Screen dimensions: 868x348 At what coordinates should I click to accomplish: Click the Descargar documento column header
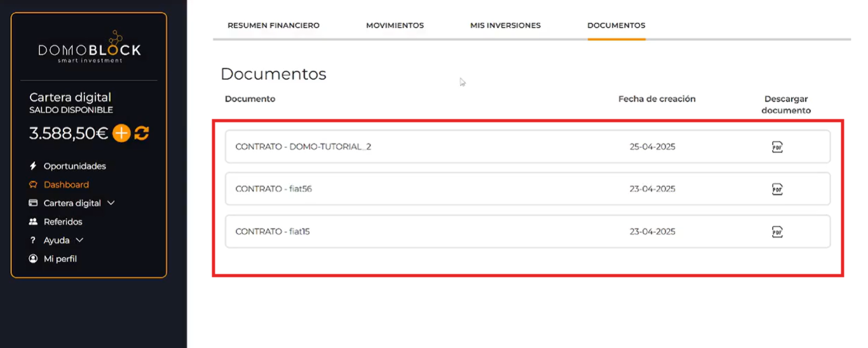(x=787, y=105)
